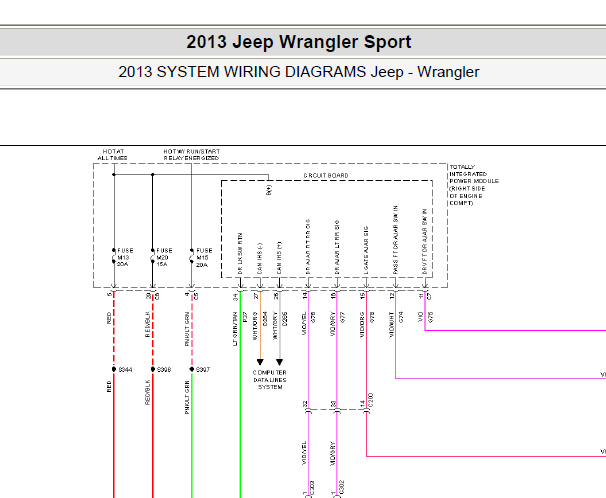Click the black arrowhead ending the WHT/ORG wire
Screen dimensions: 606x498
260,362
